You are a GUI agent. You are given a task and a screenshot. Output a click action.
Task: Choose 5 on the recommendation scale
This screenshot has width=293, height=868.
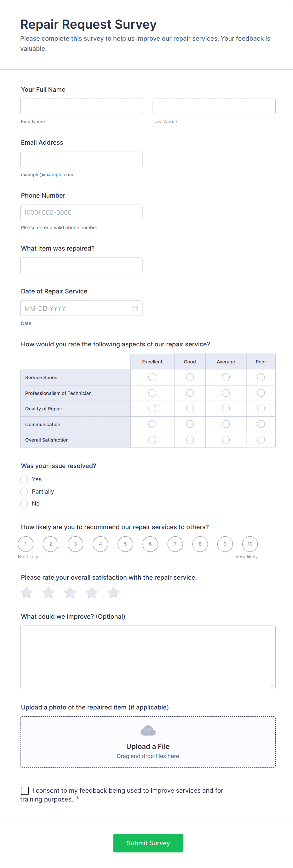coord(125,544)
